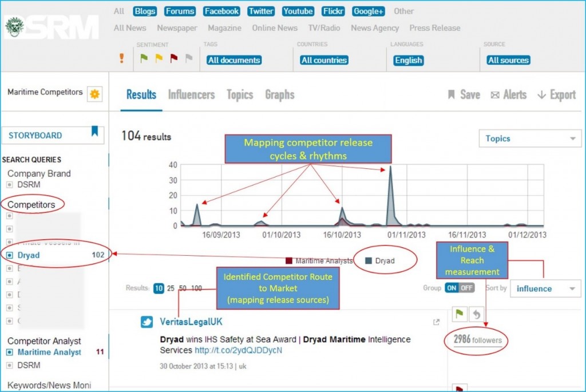
Task: Click the Save bookmark icon
Action: [x=452, y=94]
